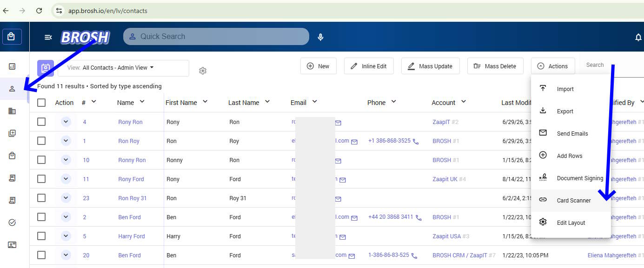Click the table Search input field

(x=611, y=65)
